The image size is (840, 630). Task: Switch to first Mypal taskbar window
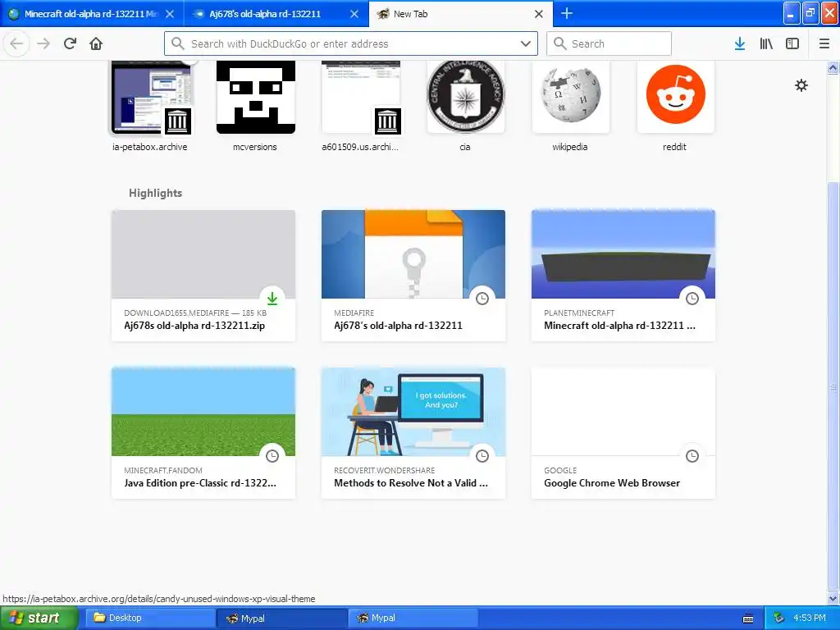click(282, 619)
